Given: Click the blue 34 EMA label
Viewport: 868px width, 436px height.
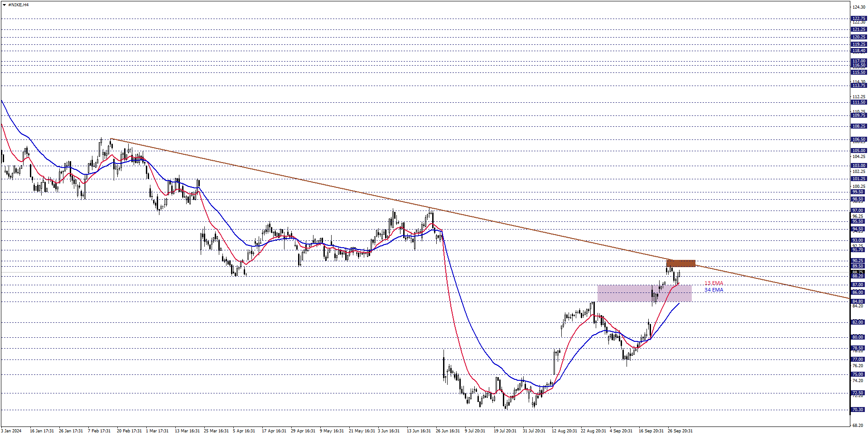Looking at the screenshot, I should point(714,290).
